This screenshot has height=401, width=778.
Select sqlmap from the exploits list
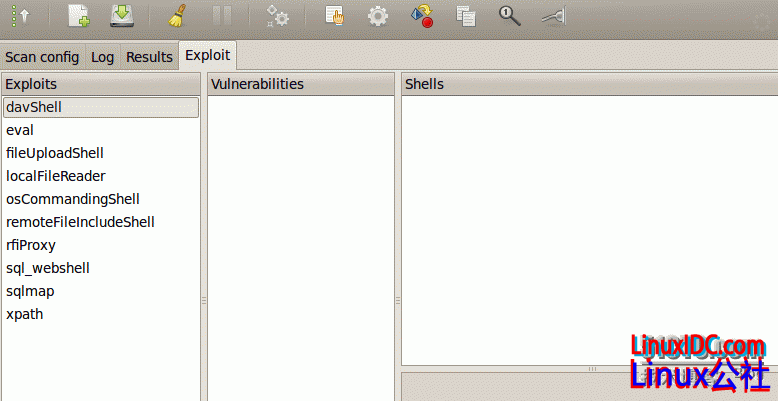30,291
